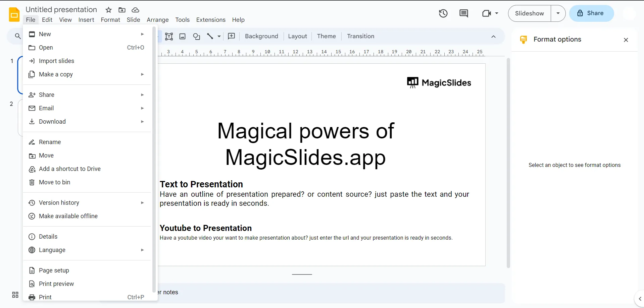Open grid view icon at bottom left
The width and height of the screenshot is (644, 308).
(x=15, y=295)
